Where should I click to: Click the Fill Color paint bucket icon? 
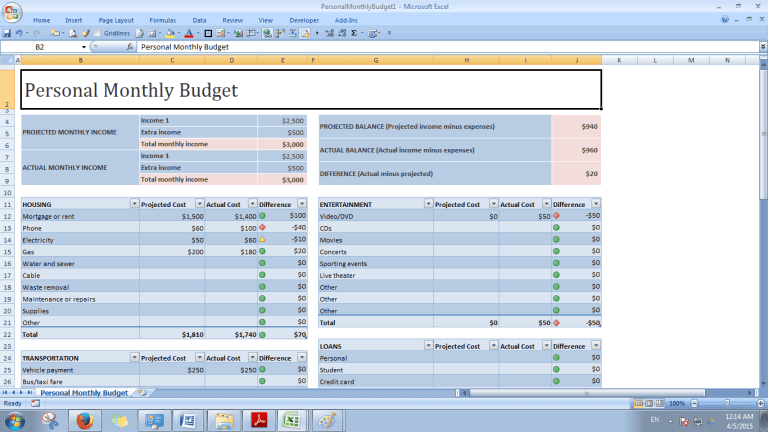click(170, 33)
